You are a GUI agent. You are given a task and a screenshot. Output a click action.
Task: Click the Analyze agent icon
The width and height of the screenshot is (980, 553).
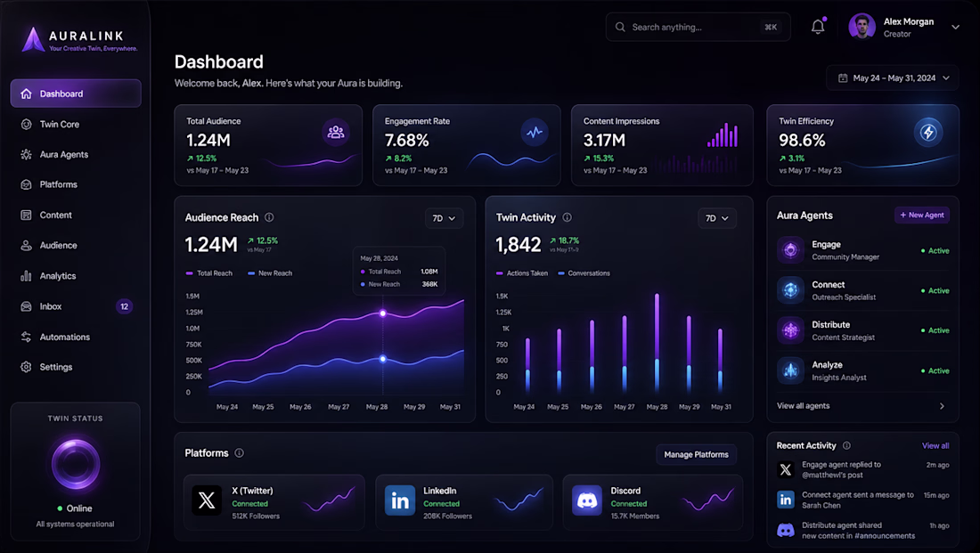tap(790, 370)
